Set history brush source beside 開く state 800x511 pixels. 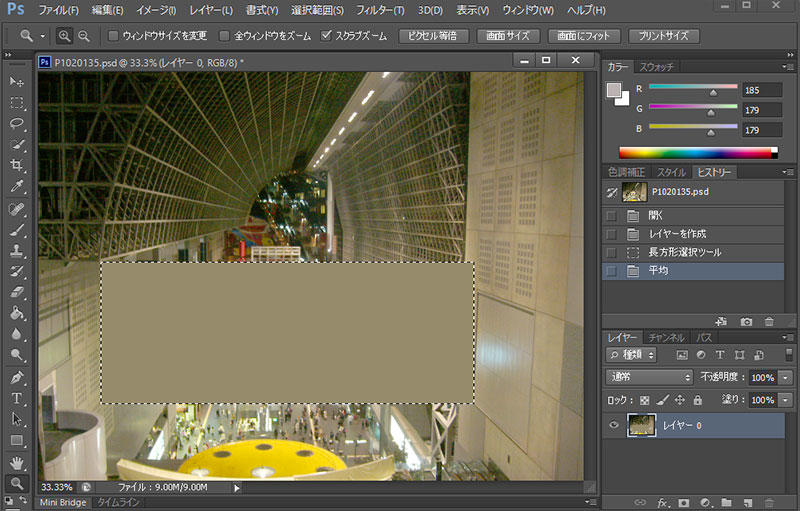pos(611,216)
